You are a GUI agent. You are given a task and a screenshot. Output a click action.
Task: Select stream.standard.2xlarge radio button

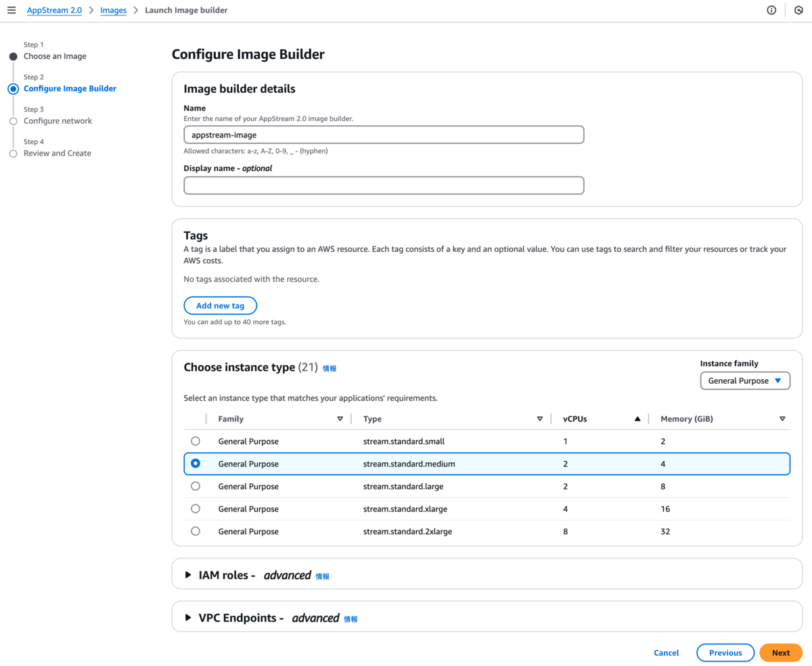tap(196, 531)
